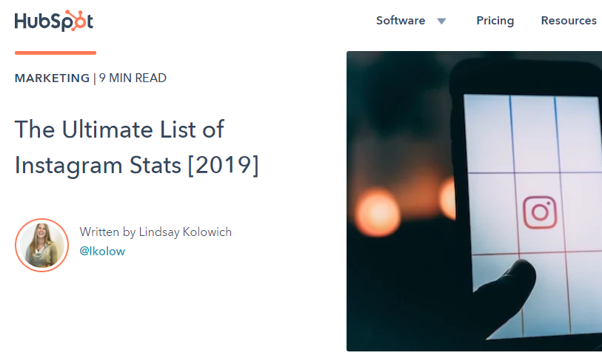The height and width of the screenshot is (364, 602).
Task: Click the orange accent bar under the logo
Action: coord(56,53)
